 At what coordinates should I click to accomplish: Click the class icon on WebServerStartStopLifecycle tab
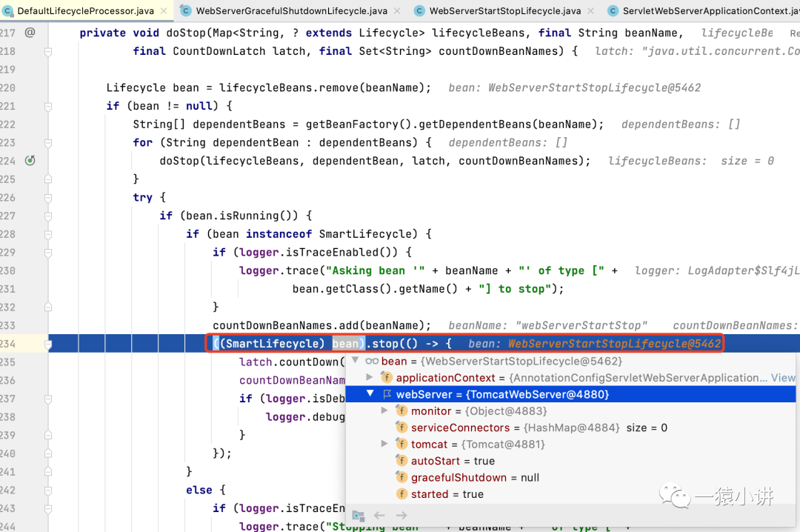click(x=419, y=10)
